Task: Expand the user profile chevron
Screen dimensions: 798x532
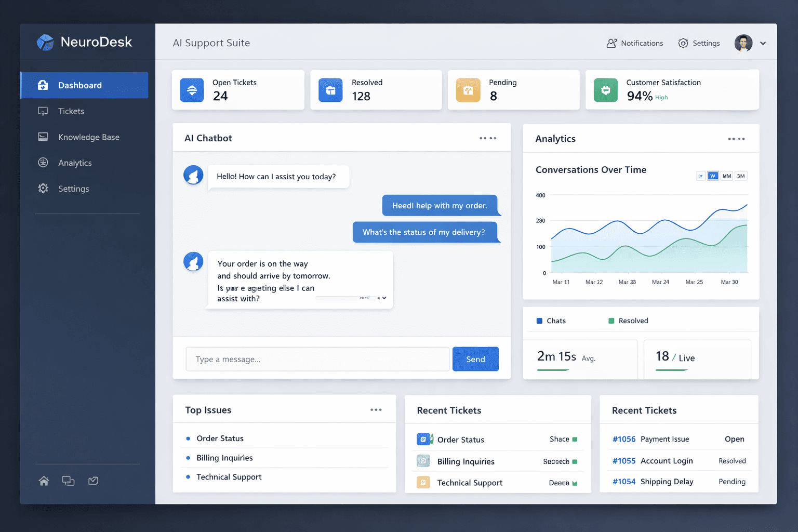Action: point(763,43)
